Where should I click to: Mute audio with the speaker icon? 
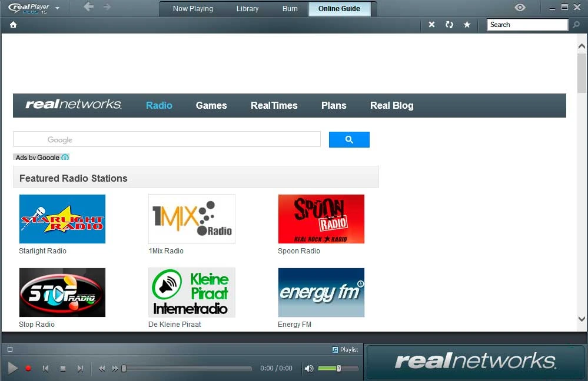(309, 369)
